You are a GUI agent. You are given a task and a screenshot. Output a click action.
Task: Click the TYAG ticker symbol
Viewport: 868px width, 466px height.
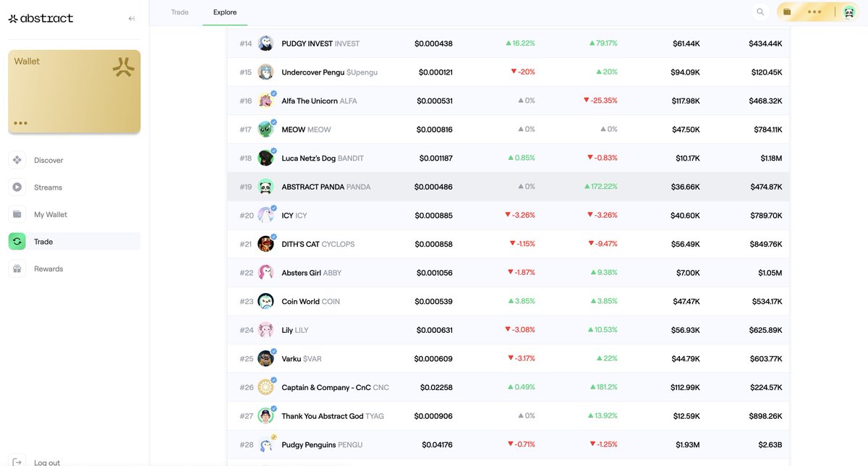[x=375, y=416]
